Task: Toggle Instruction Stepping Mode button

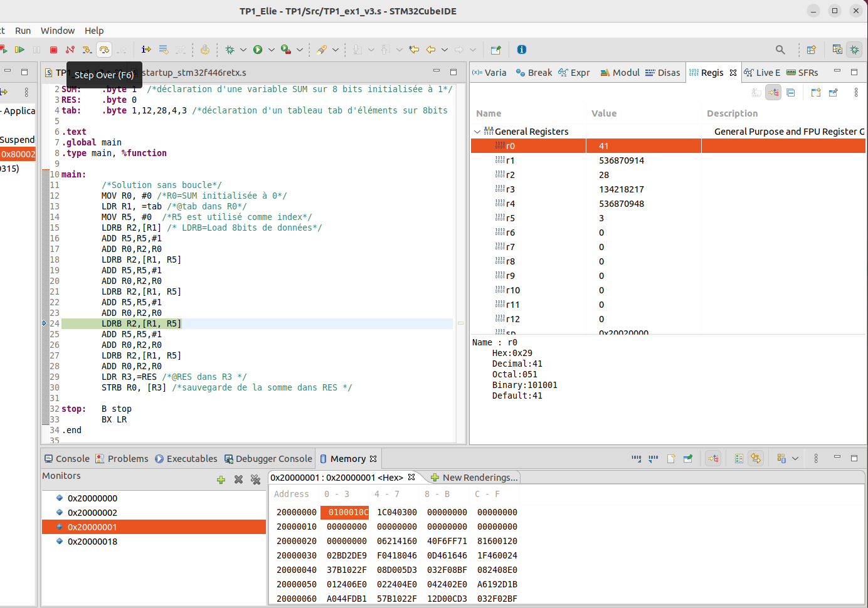Action: pos(146,50)
